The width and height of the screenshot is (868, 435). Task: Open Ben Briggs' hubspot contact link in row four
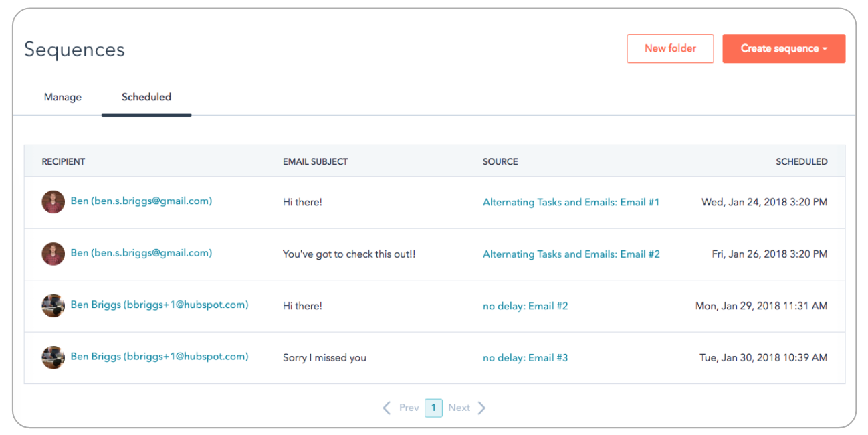pyautogui.click(x=160, y=356)
